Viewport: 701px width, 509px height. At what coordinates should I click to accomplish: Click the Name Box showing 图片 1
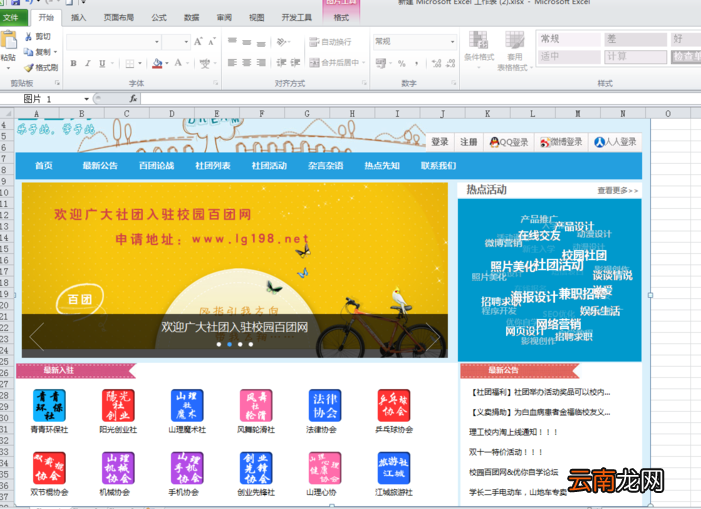pyautogui.click(x=42, y=99)
